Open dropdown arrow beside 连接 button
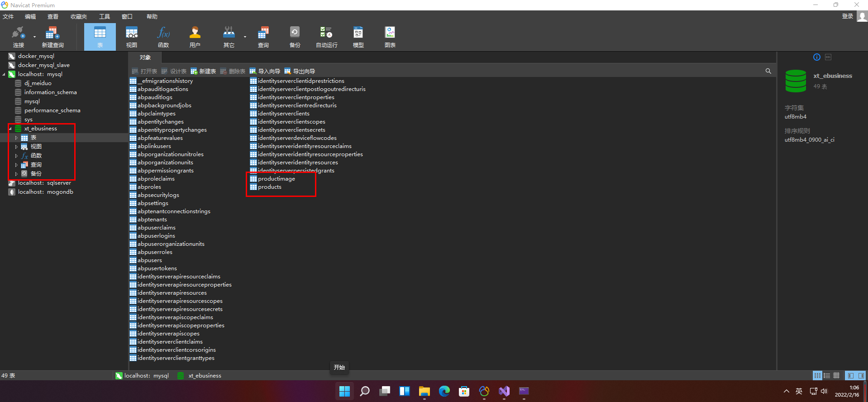 click(34, 37)
